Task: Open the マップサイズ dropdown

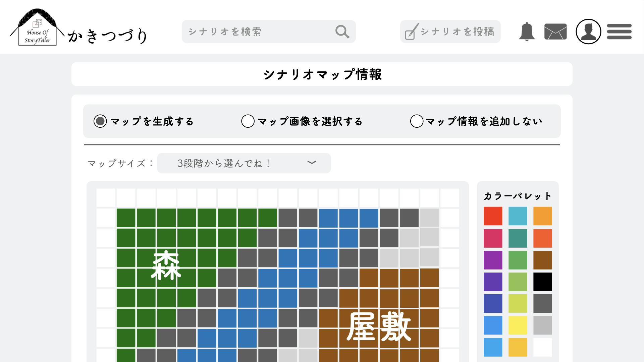Action: [244, 163]
